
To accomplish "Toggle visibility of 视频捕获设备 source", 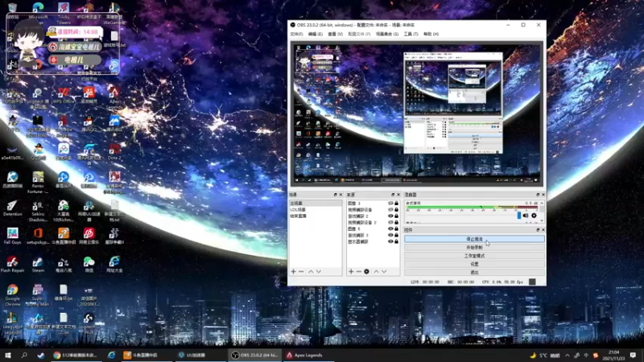I will pos(390,210).
